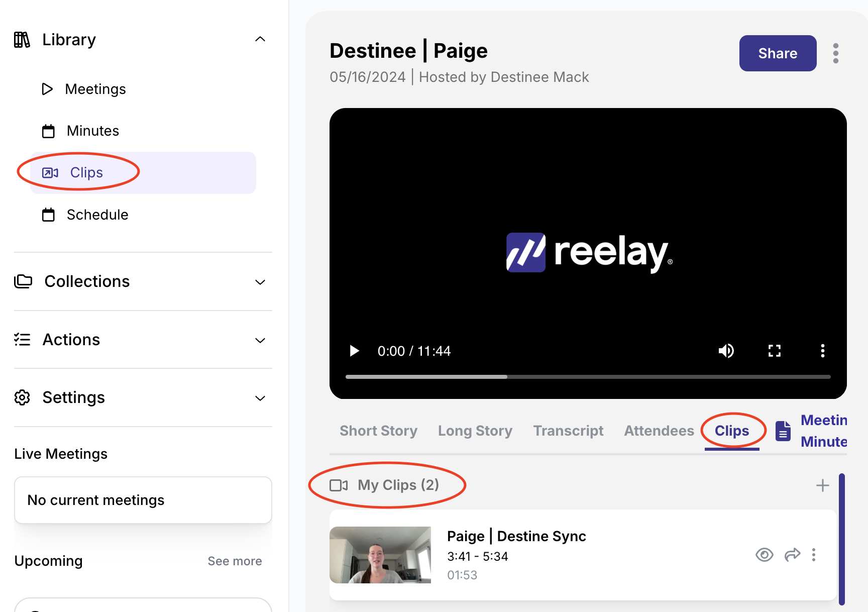Open the meeting options three-dot menu
The width and height of the screenshot is (868, 612).
[836, 53]
